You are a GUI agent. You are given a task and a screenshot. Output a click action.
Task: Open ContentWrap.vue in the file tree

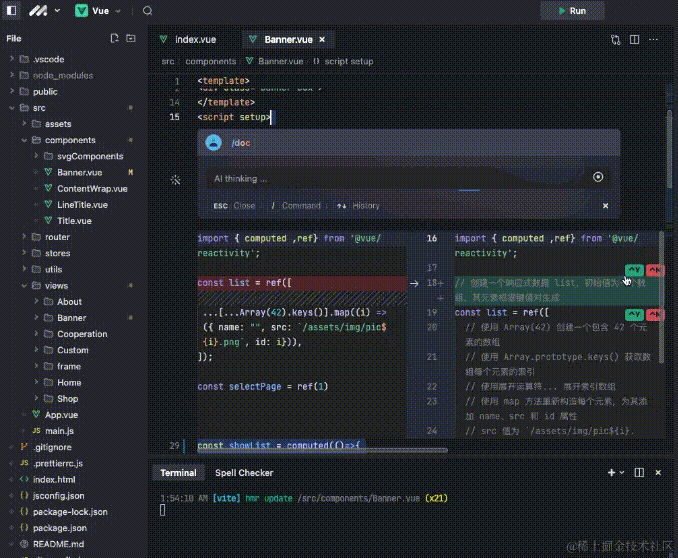pyautogui.click(x=91, y=188)
